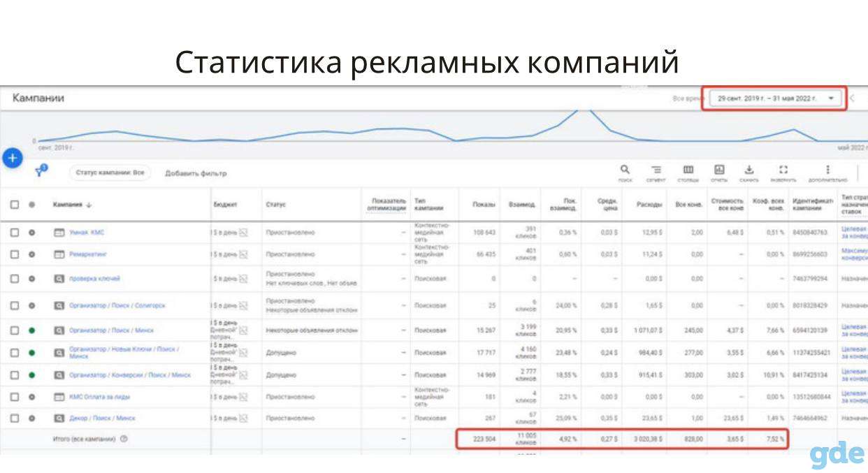
Task: Click the Кампании page heading
Action: click(38, 99)
